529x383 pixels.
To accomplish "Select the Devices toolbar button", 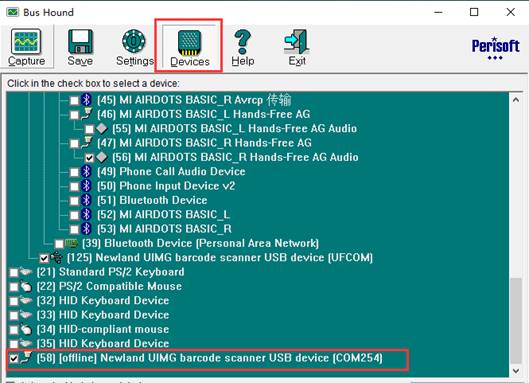I will click(190, 47).
